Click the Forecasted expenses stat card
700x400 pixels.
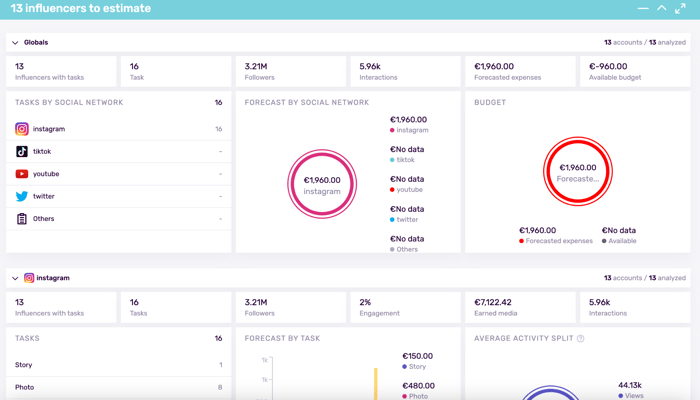coord(518,71)
